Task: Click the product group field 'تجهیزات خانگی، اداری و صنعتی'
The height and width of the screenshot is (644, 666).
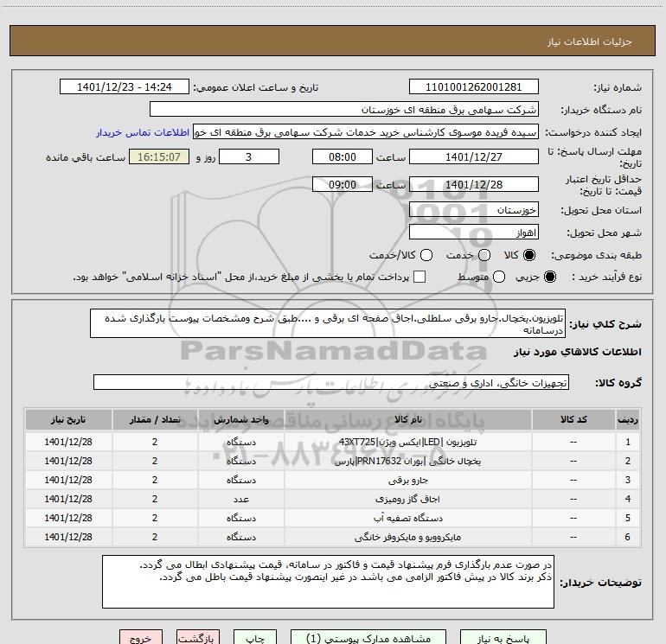Action: point(331,383)
